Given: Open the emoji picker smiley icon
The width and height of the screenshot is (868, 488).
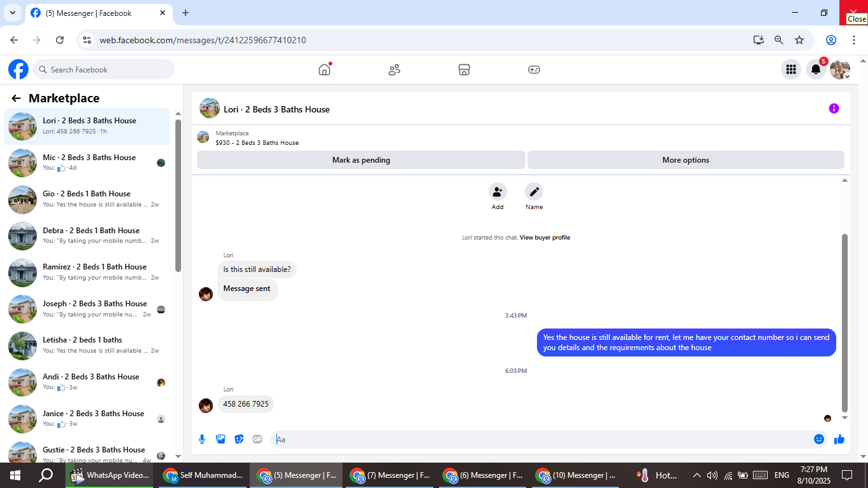Looking at the screenshot, I should click(819, 439).
